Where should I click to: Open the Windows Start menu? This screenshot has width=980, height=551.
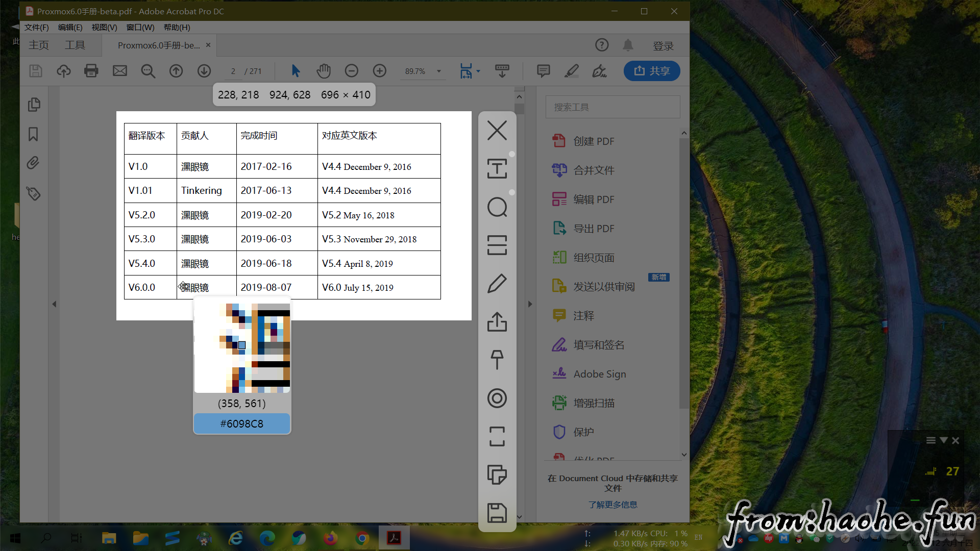[x=15, y=538]
